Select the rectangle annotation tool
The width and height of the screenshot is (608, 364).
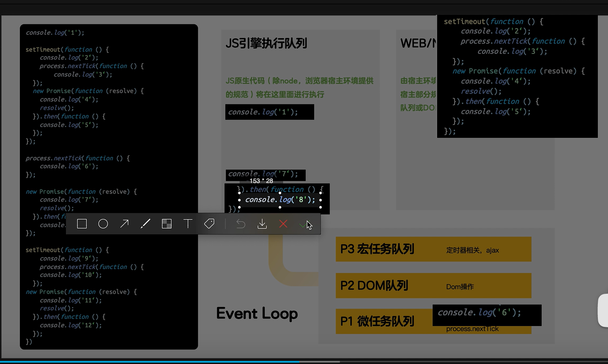pyautogui.click(x=82, y=224)
